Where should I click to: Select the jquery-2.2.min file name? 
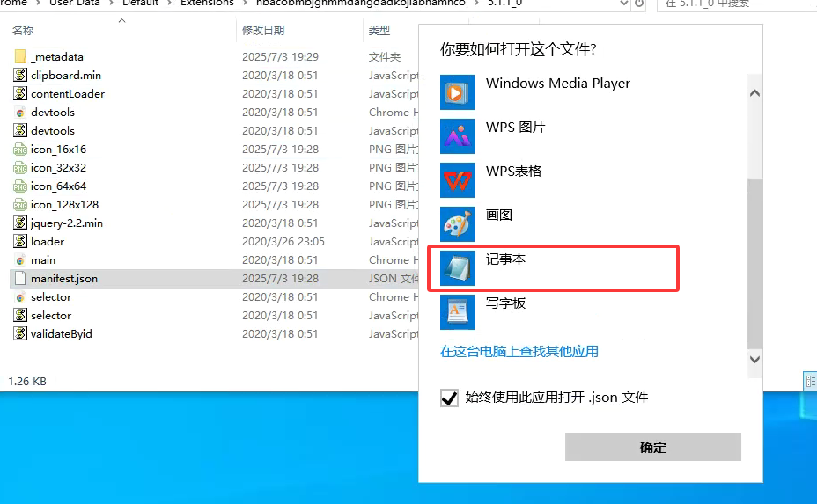[67, 223]
